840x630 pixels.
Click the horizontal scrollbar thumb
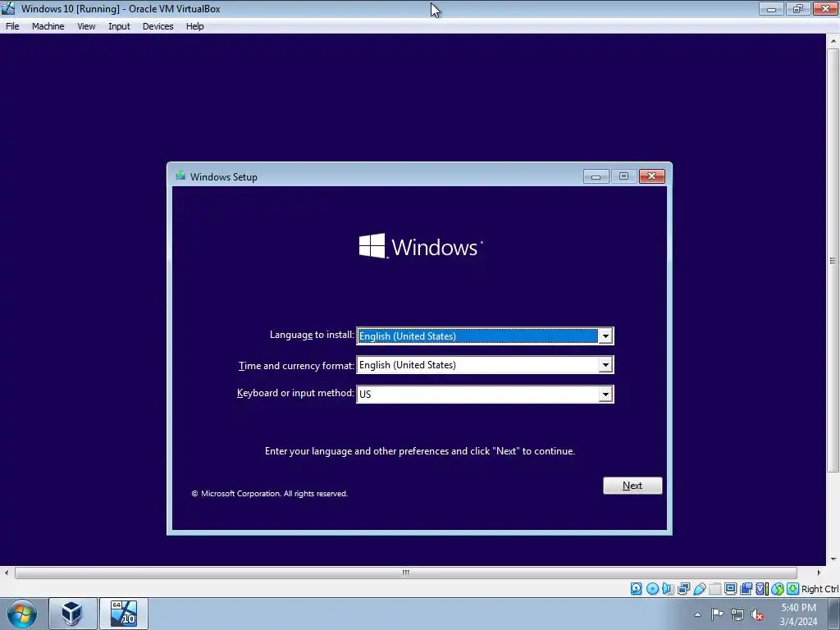(x=405, y=573)
